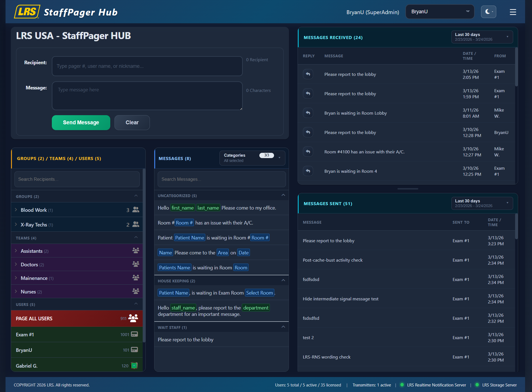Open the Categories filter dropdown
This screenshot has width=532, height=392.
(x=252, y=158)
